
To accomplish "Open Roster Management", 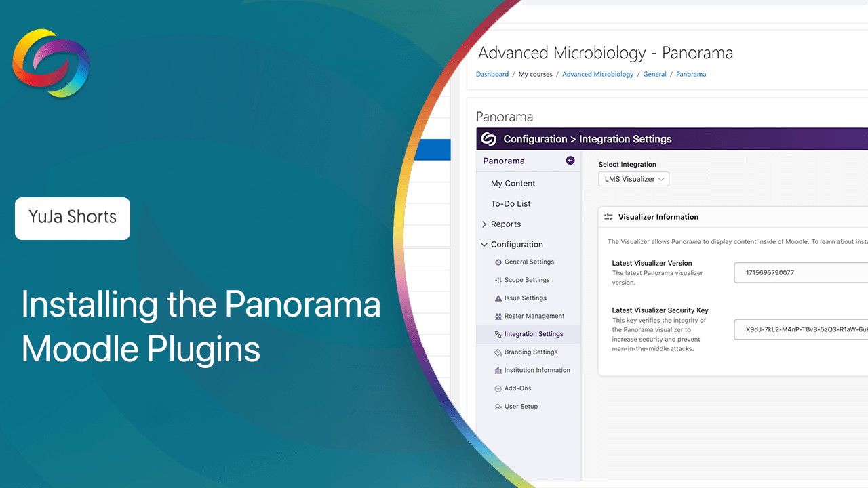I will (x=534, y=317).
